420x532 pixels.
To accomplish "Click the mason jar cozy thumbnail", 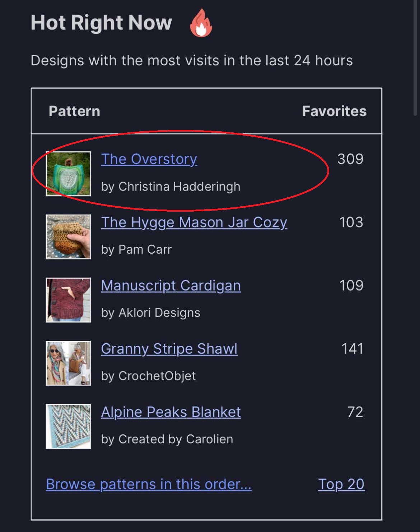I will point(68,237).
